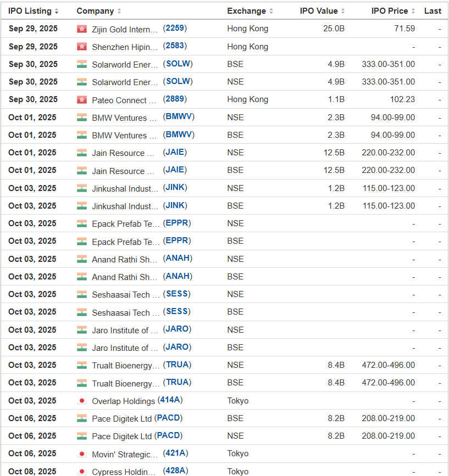Click Company column header
Screen dimensions: 449x476
[x=95, y=11]
